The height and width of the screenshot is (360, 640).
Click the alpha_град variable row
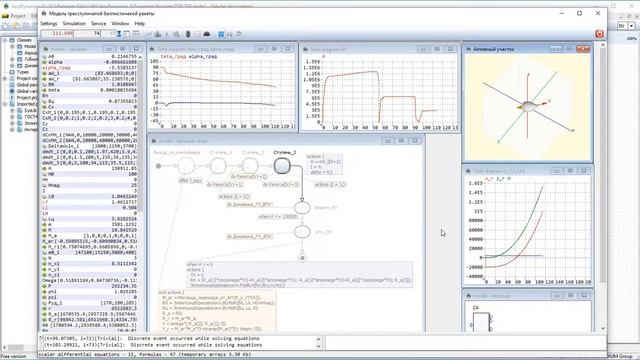click(x=90, y=68)
